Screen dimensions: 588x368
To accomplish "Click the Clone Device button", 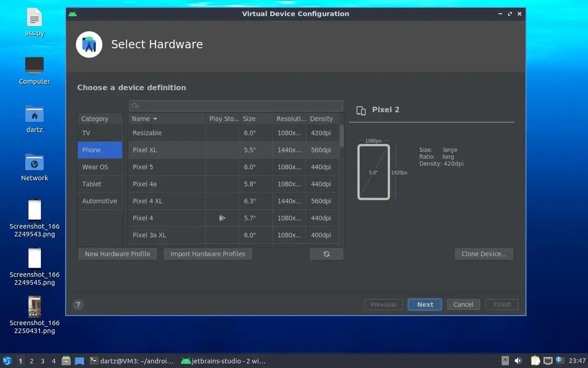I will coord(484,254).
